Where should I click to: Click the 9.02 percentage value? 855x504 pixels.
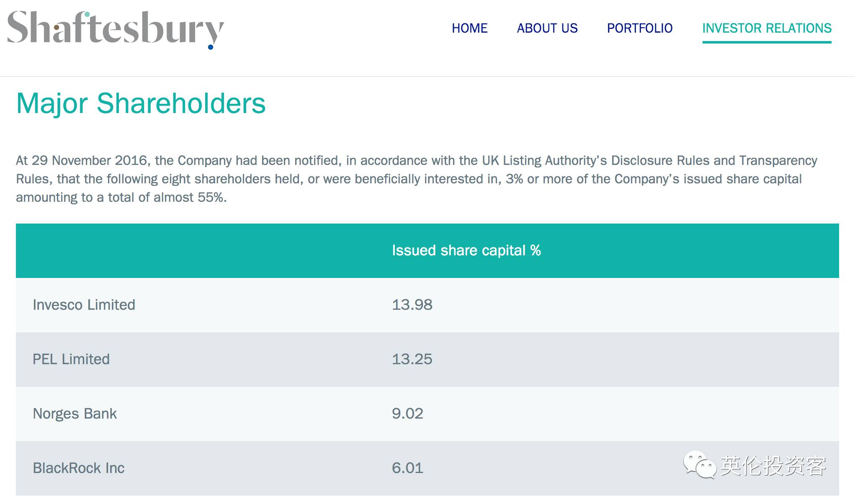(x=407, y=414)
